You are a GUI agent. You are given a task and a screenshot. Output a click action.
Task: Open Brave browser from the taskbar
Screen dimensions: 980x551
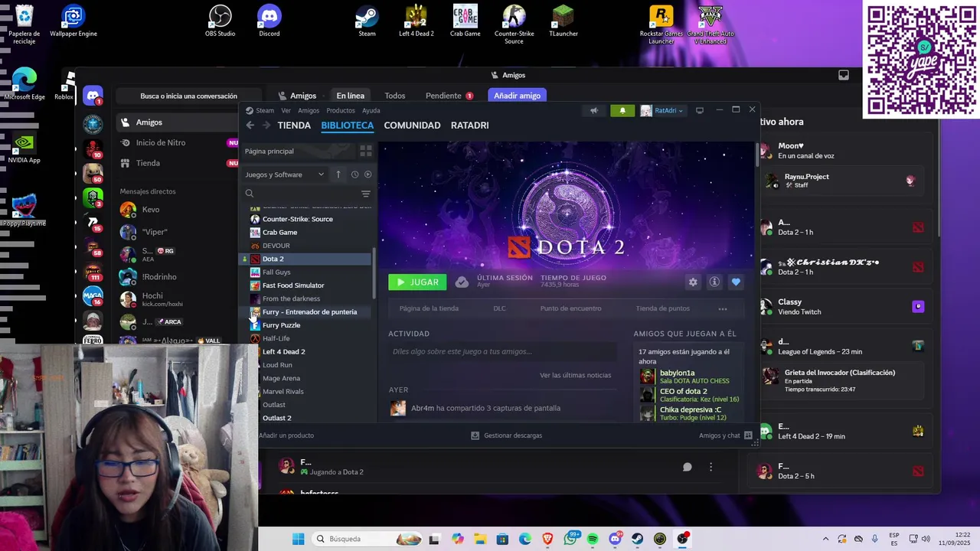click(x=547, y=539)
